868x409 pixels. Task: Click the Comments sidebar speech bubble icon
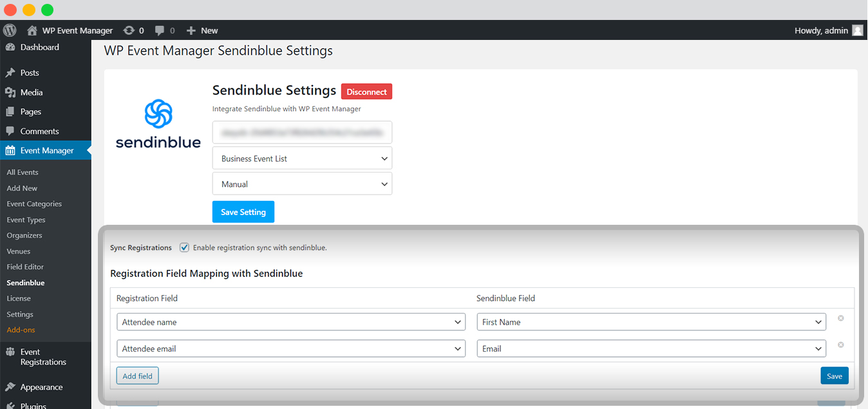10,131
